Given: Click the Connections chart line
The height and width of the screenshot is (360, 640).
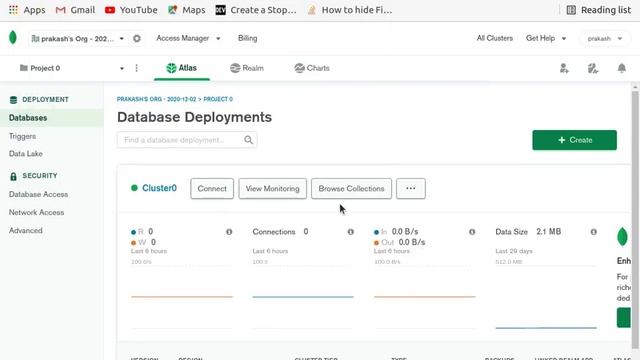Looking at the screenshot, I should [303, 297].
